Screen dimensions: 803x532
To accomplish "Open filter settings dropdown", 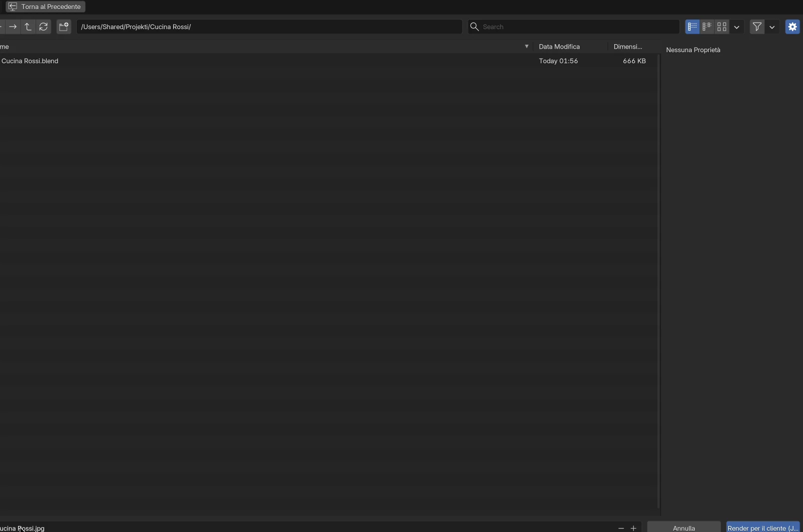I will click(772, 27).
